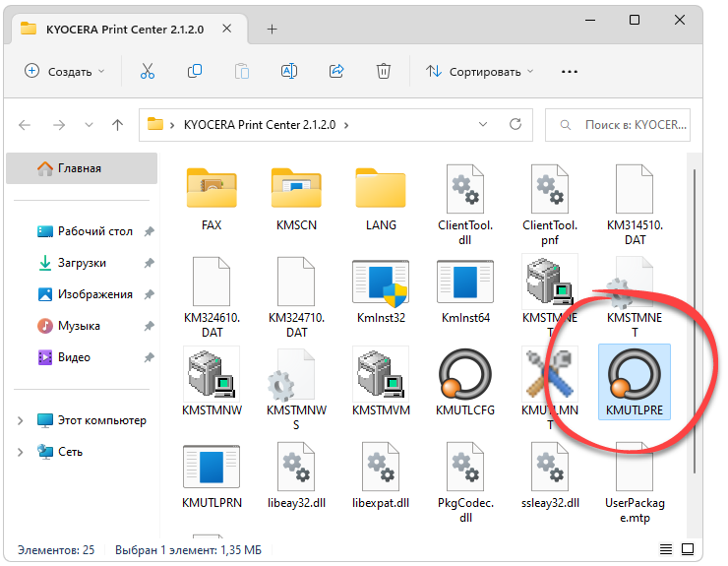Select the KmInst32 installer file

pos(380,293)
